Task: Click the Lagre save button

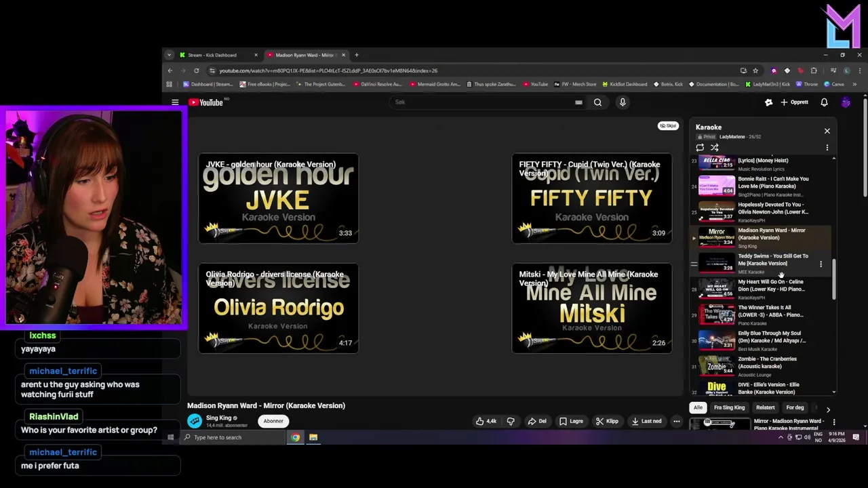Action: click(571, 421)
